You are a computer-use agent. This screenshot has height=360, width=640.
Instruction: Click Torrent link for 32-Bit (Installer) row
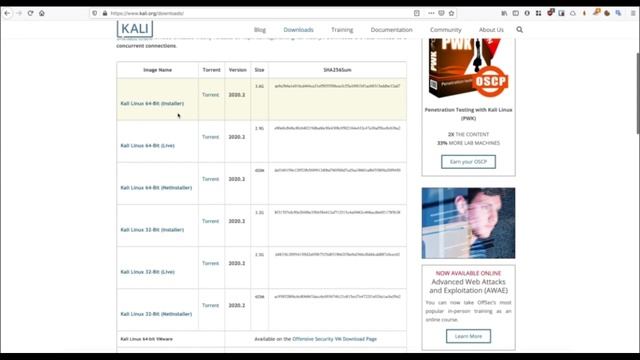[x=211, y=221]
